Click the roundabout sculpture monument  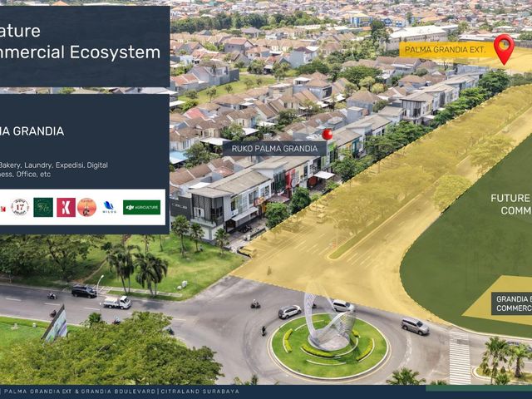[x=328, y=321]
